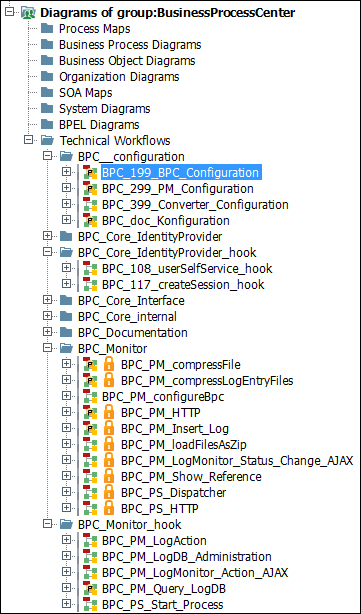Expand the BPC_PM_LogDB_Administration node
Image resolution: width=361 pixels, height=614 pixels.
click(67, 556)
